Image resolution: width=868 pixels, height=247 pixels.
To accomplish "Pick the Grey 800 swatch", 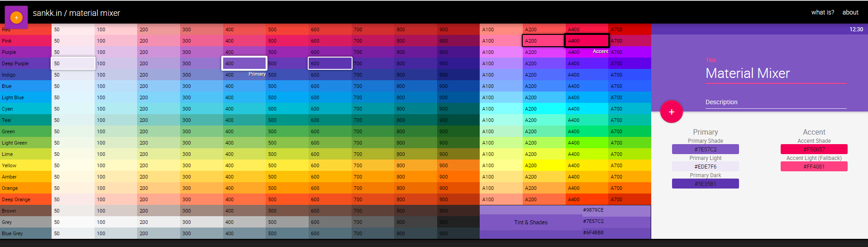I will (415, 222).
